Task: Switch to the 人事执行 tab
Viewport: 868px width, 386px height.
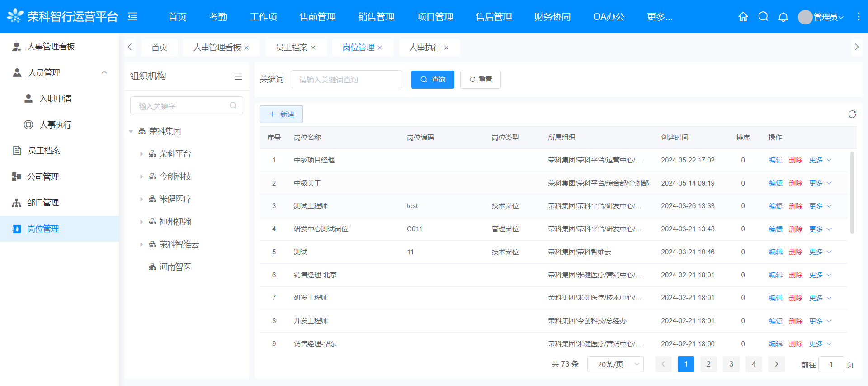Action: [425, 48]
